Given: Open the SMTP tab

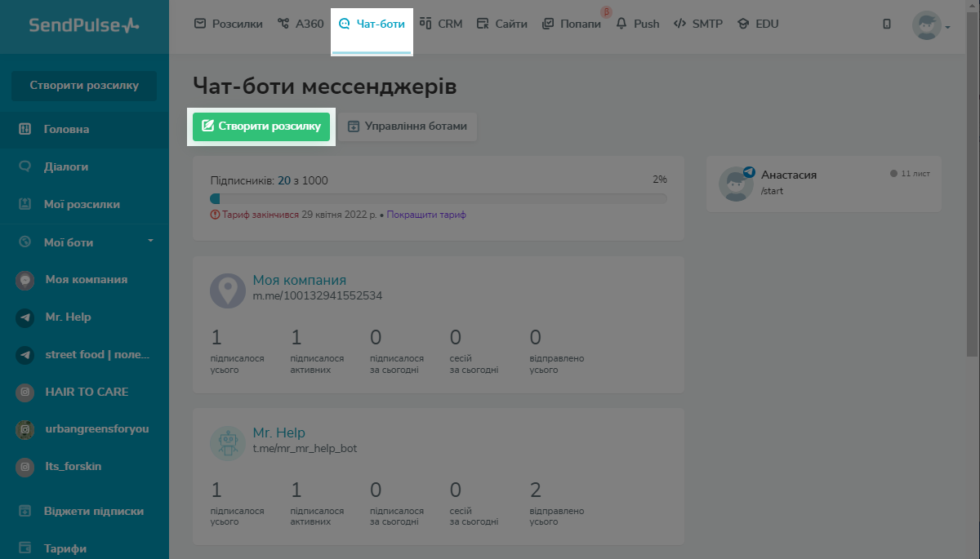Looking at the screenshot, I should [698, 24].
